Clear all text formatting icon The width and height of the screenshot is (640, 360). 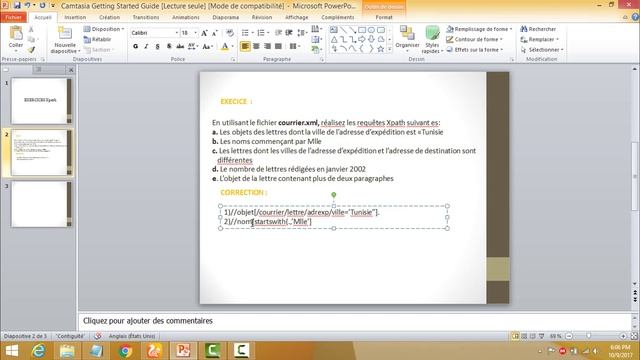coord(230,33)
